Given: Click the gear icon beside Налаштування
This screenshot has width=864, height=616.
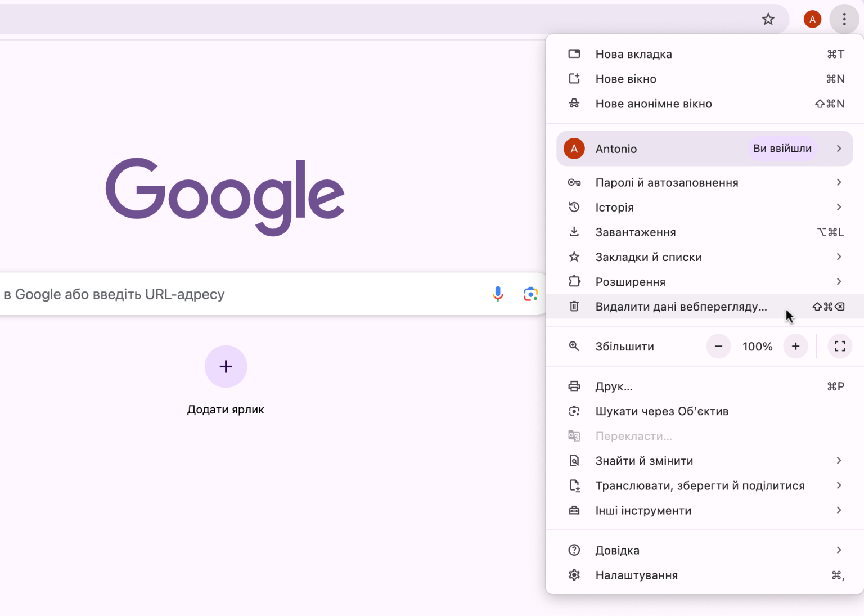Looking at the screenshot, I should point(574,575).
